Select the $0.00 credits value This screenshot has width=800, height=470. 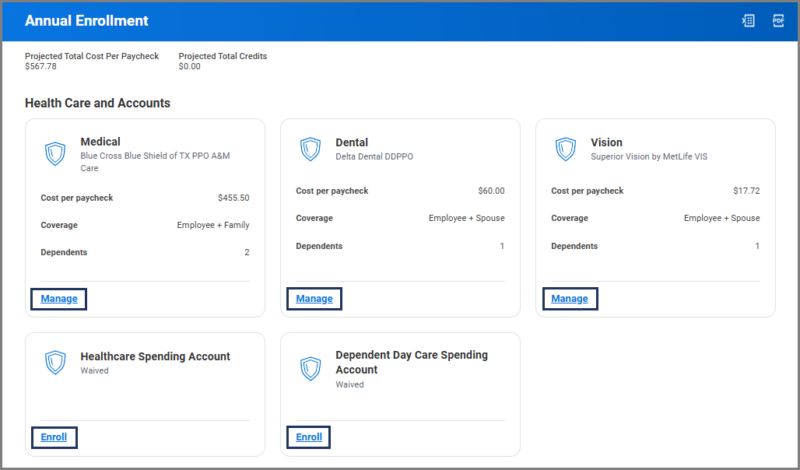(189, 66)
